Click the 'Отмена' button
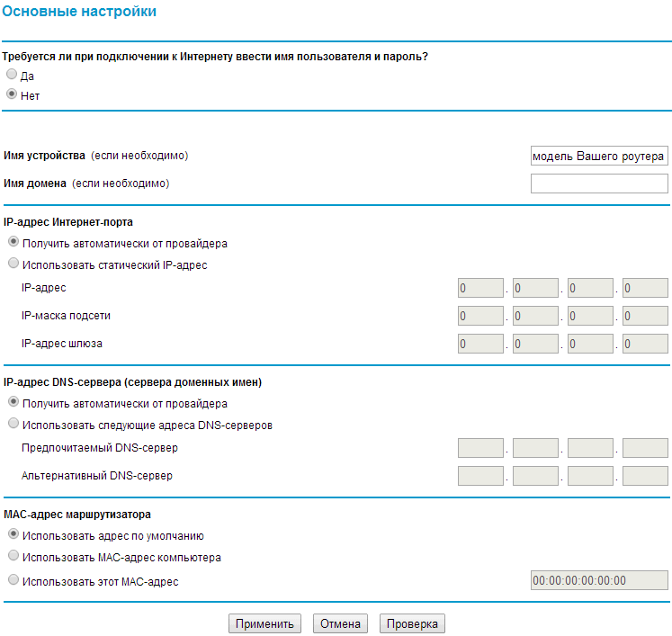 [x=340, y=623]
